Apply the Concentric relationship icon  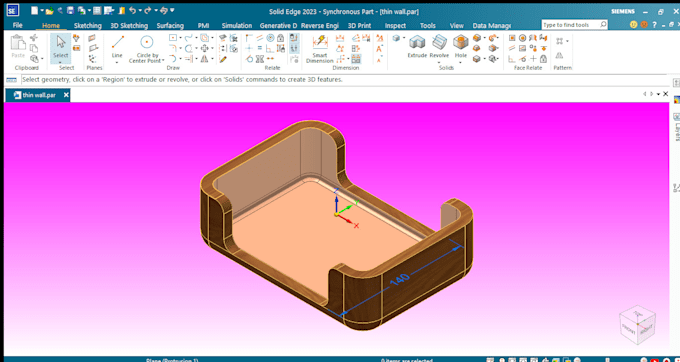click(270, 38)
